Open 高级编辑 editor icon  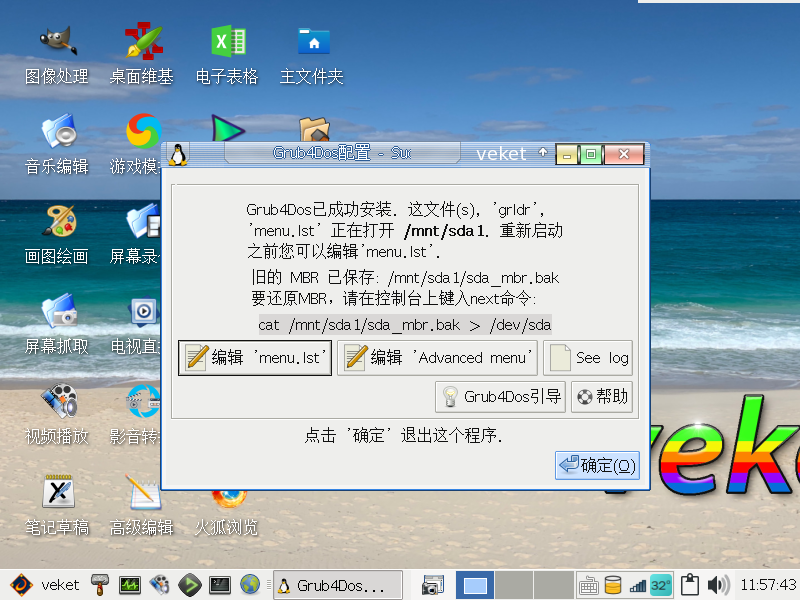[143, 491]
